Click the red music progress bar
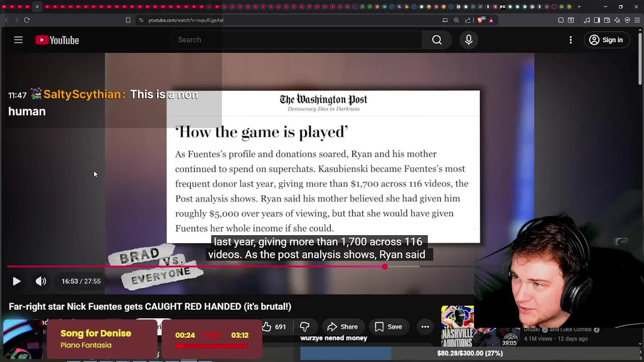This screenshot has height=362, width=644. tap(211, 346)
